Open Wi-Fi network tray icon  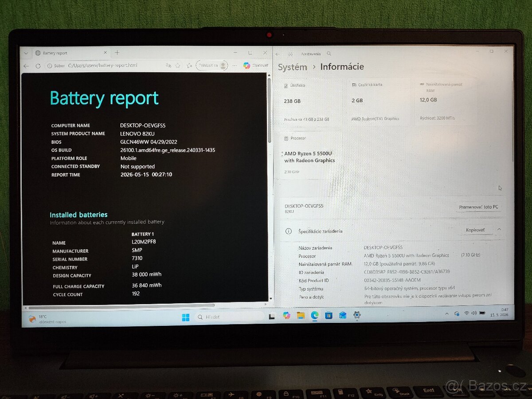tap(466, 313)
